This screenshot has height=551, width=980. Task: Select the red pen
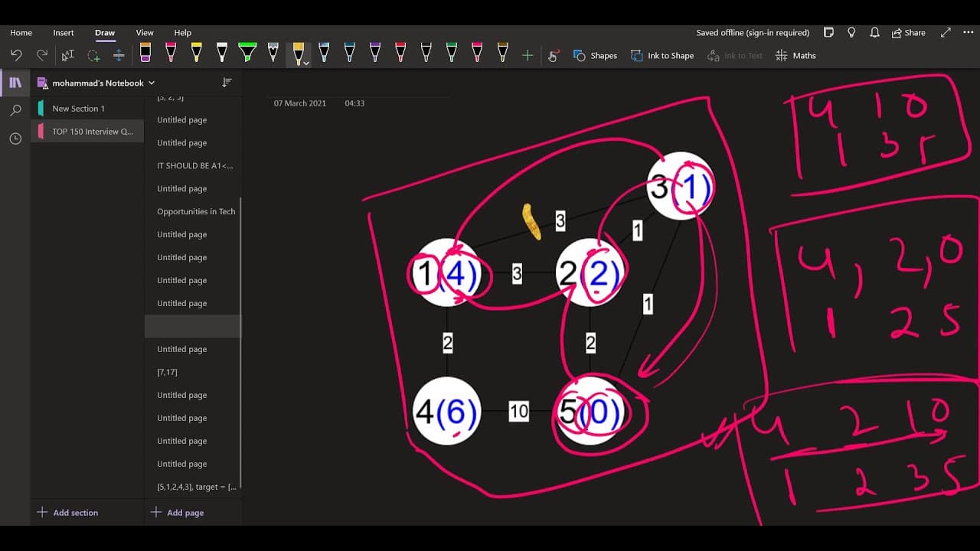(x=400, y=53)
